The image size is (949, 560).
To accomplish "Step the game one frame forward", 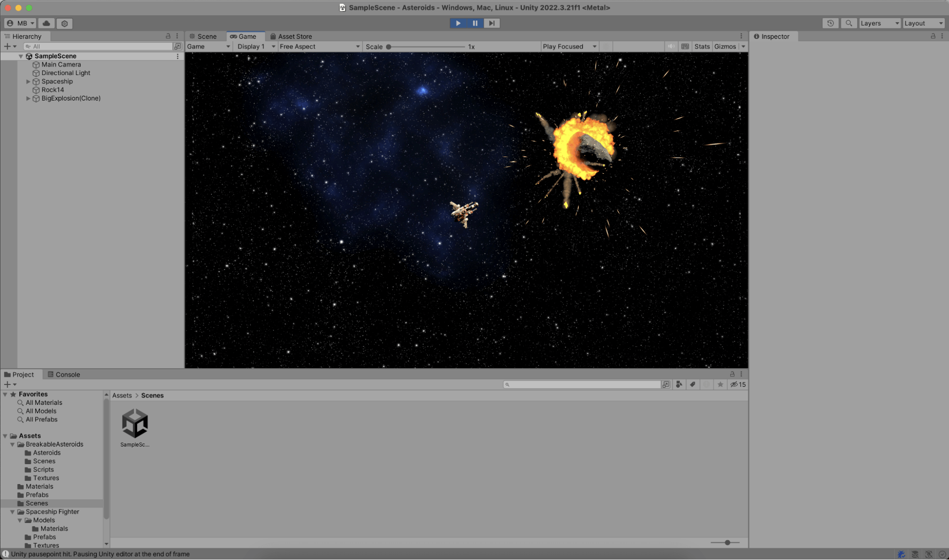I will [x=492, y=23].
